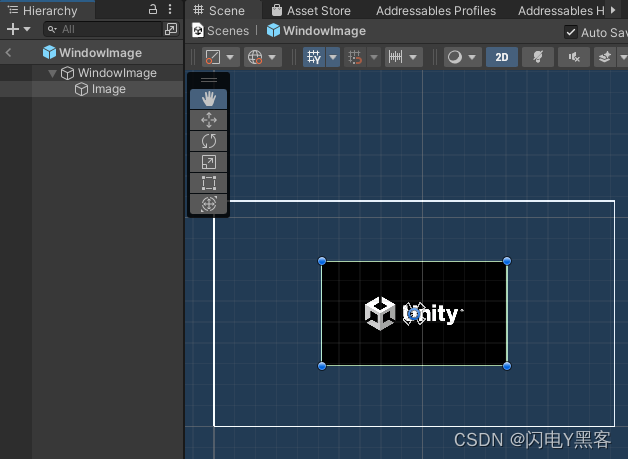Select the Hand view tool
Viewport: 628px width, 459px height.
coord(208,99)
